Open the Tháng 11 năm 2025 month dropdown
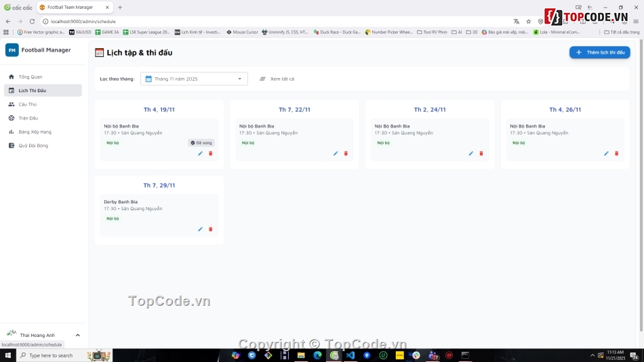Image resolution: width=644 pixels, height=362 pixels. pos(194,79)
